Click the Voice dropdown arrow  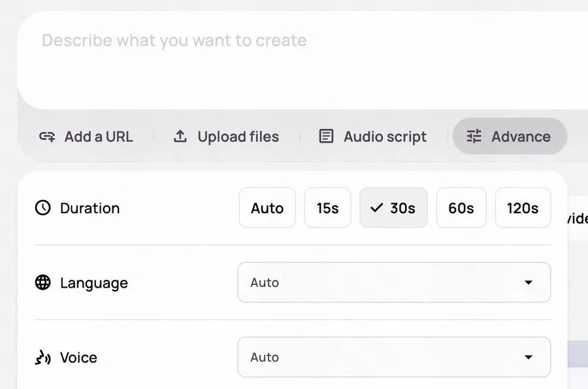tap(529, 357)
